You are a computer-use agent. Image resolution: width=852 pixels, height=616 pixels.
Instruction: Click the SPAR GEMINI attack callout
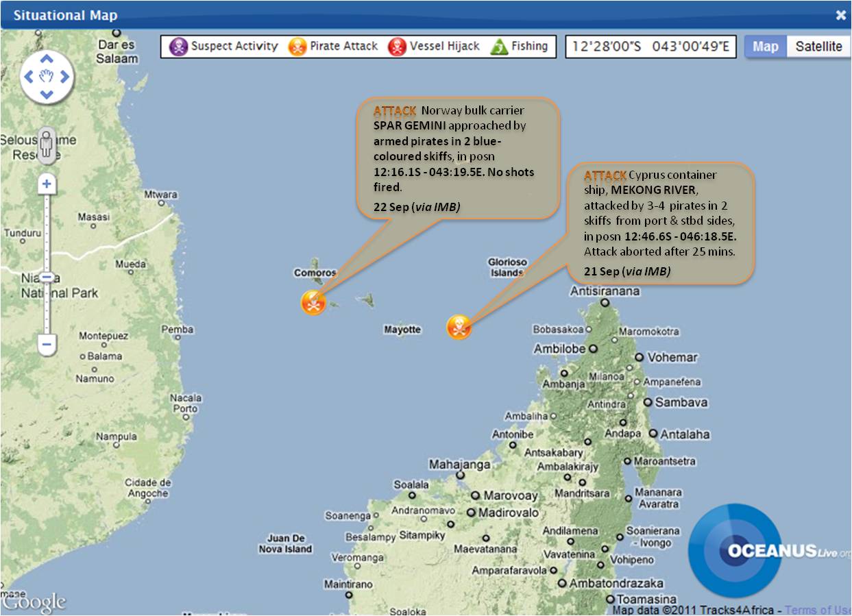pos(458,158)
